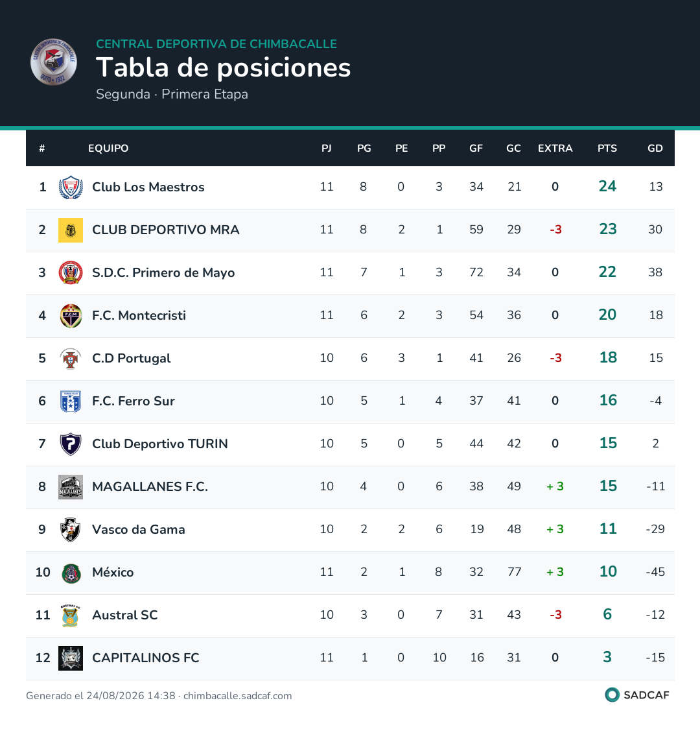Screen dimensions: 700x729
Task: Select the EQUIPO column header
Action: point(108,149)
